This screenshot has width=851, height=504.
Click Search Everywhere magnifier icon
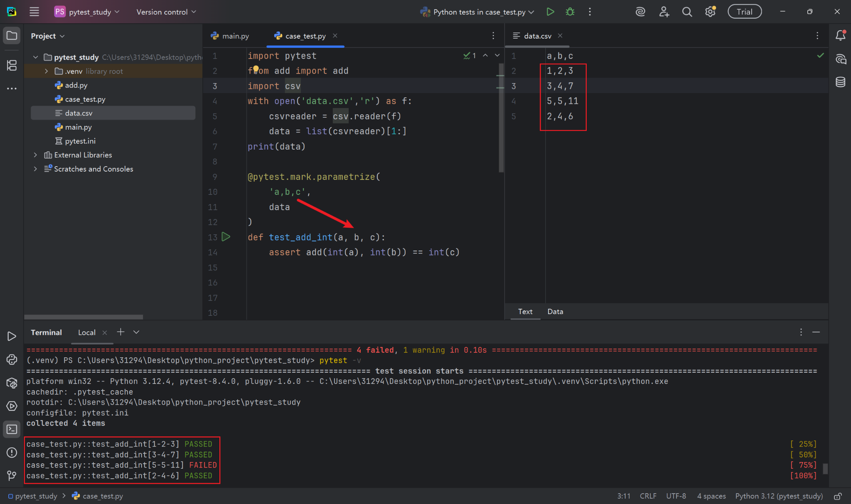click(x=687, y=12)
